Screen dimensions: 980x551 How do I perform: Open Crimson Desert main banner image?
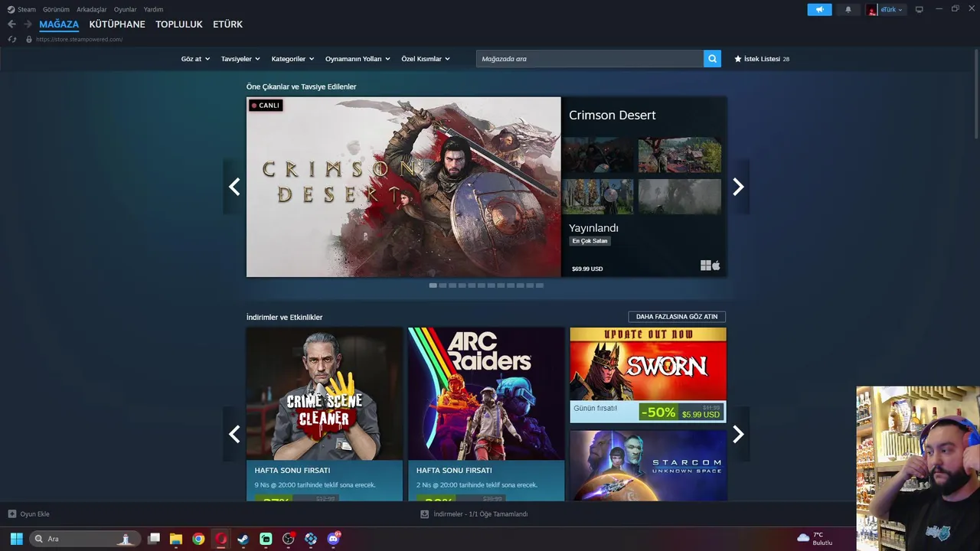tap(403, 187)
